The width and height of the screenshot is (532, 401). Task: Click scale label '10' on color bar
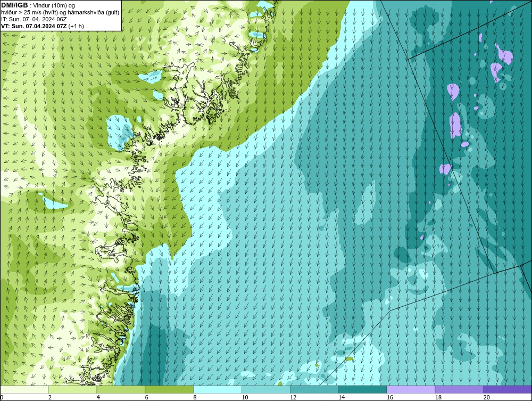[245, 397]
